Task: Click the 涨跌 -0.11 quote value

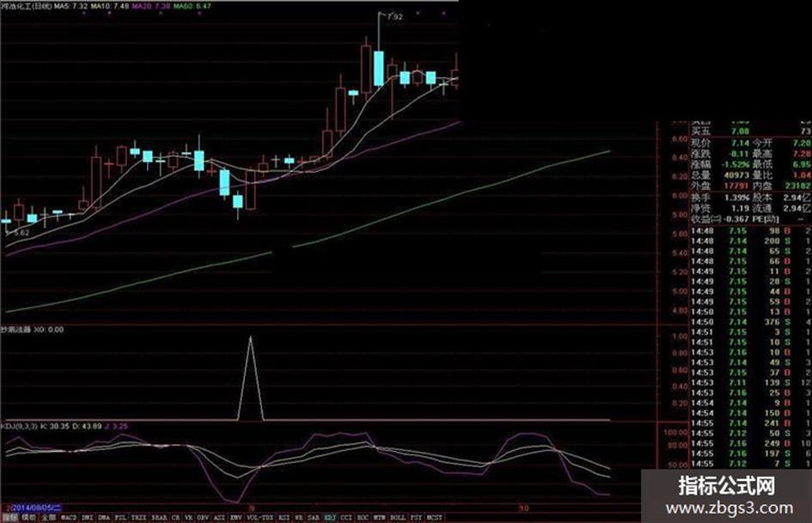Action: 740,154
